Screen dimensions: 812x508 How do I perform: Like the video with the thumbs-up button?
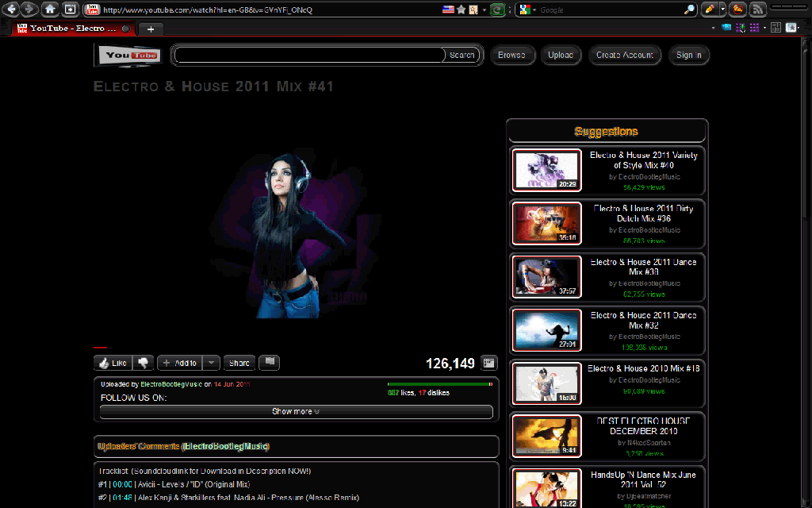[x=113, y=363]
